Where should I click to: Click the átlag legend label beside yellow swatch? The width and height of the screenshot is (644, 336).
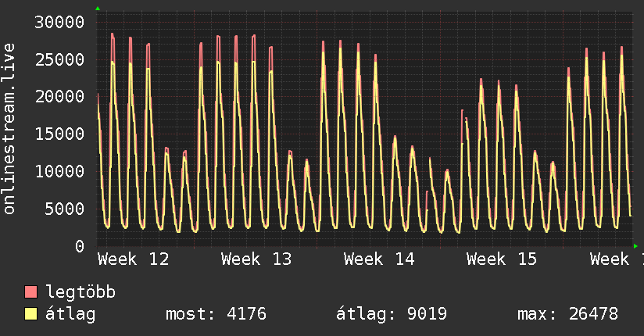(70, 314)
